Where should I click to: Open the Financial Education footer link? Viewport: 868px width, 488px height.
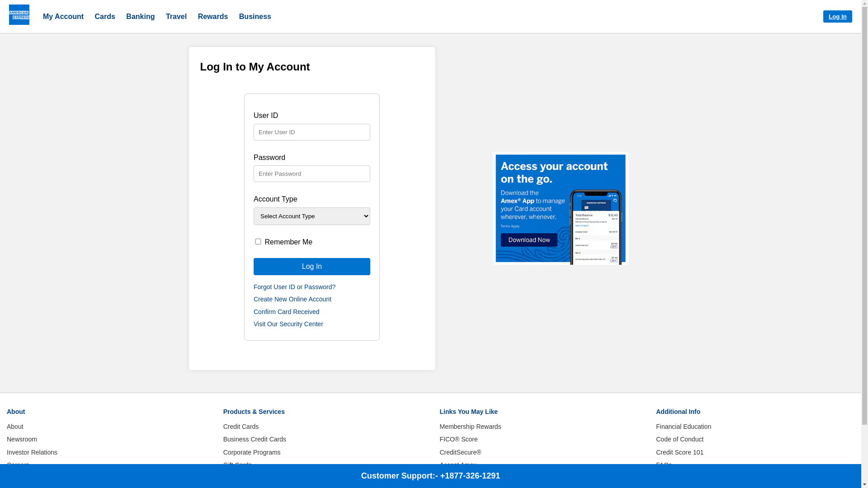click(684, 427)
